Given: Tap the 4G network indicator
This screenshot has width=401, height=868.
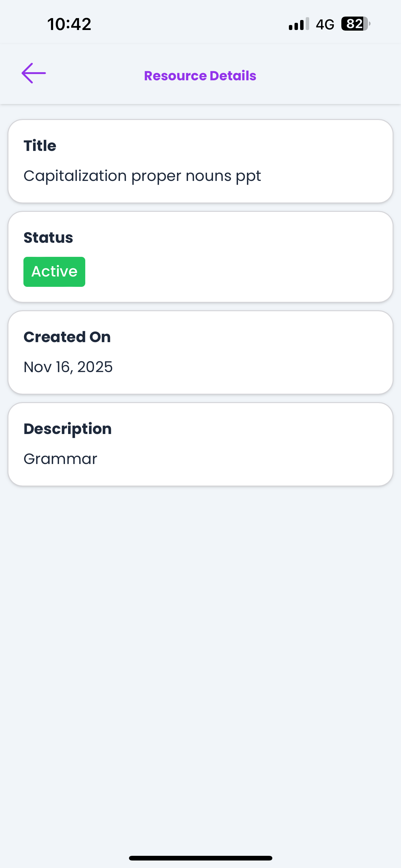Looking at the screenshot, I should (325, 24).
